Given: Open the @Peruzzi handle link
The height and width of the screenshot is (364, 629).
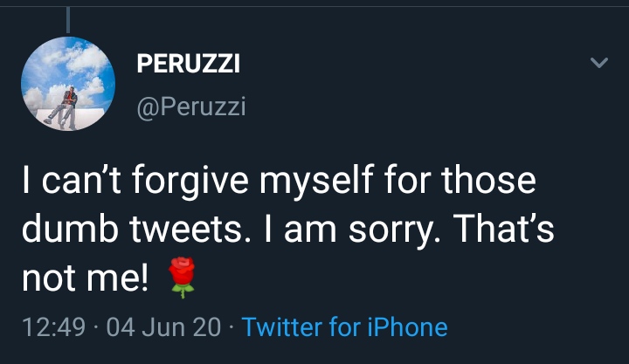Looking at the screenshot, I should (191, 107).
